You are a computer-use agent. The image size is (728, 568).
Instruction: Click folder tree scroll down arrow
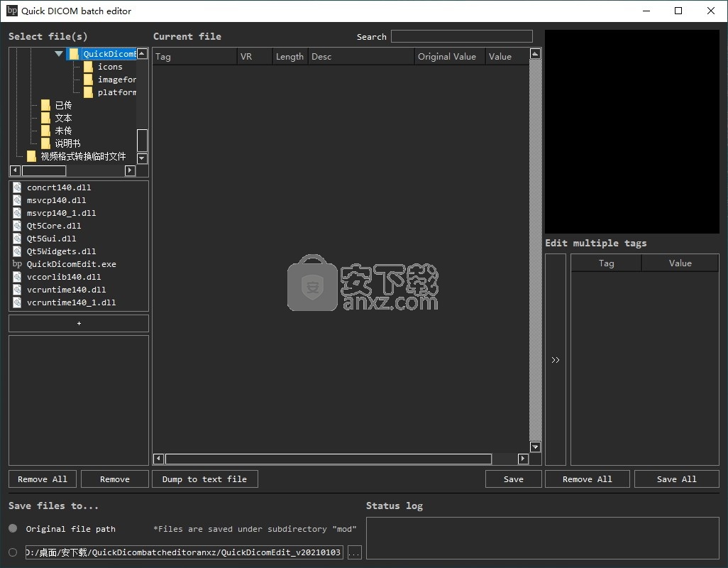(143, 158)
